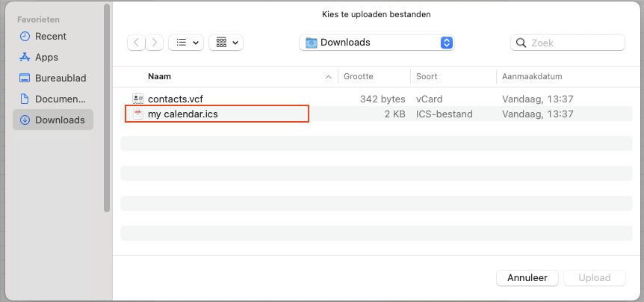644x302 pixels.
Task: Expand the Downloads folder location popup
Action: tap(377, 43)
